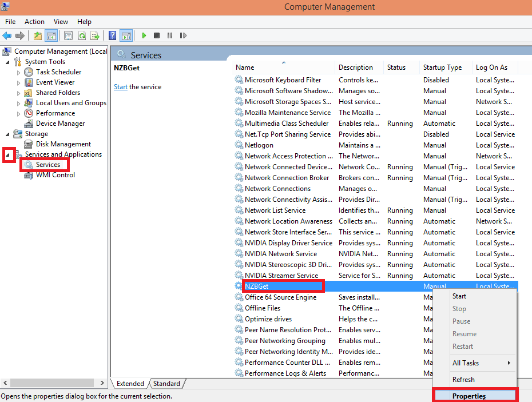
Task: Click the Refresh toolbar icon
Action: (x=82, y=35)
